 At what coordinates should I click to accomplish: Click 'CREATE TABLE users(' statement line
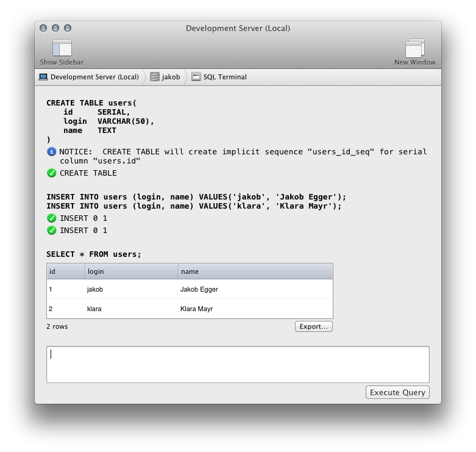91,103
